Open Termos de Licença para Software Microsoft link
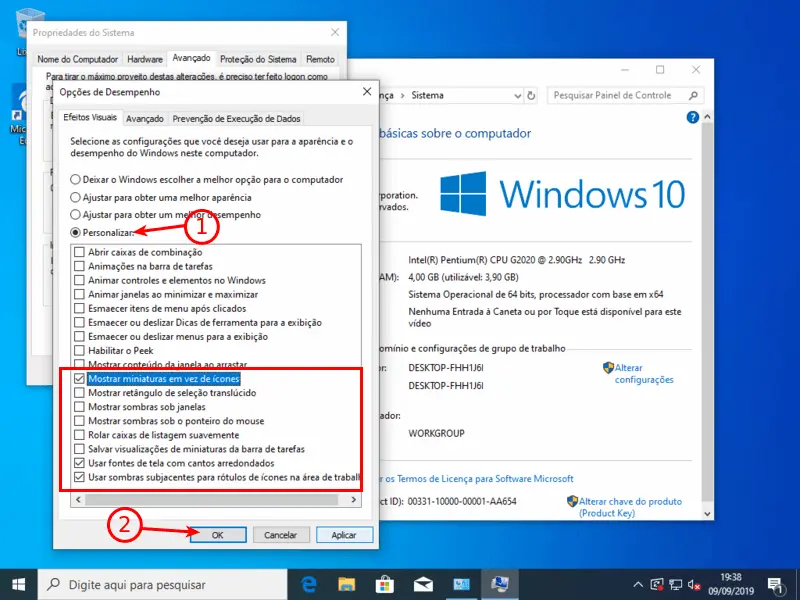800x600 pixels. click(x=485, y=479)
